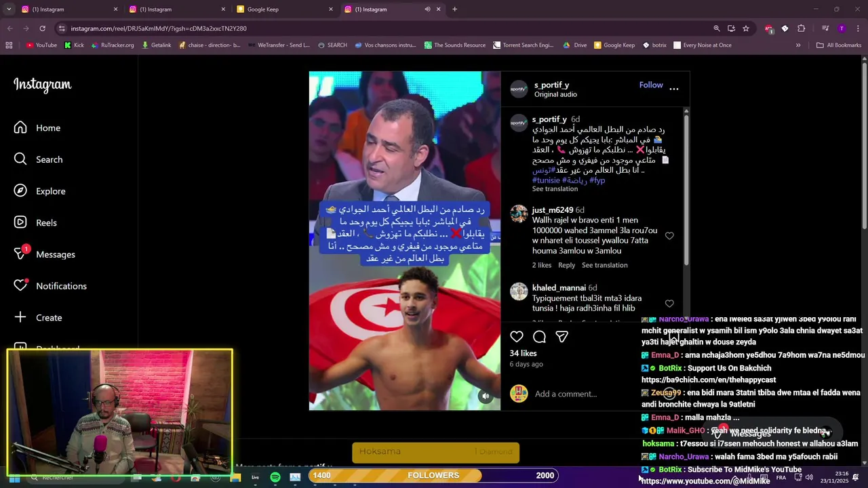The image size is (868, 488).
Task: Open the tab search dropdown
Action: [x=9, y=9]
